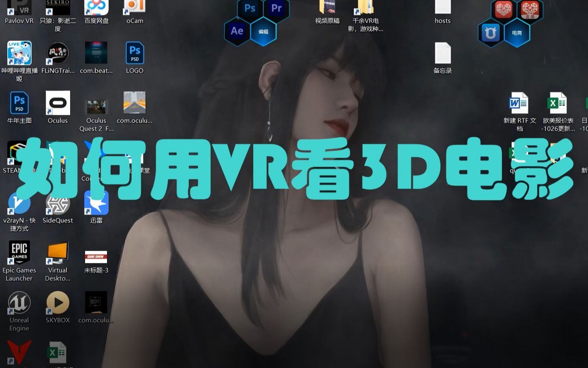Open 迅雷 download manager icon
Viewport: 588px width, 368px height.
click(96, 203)
